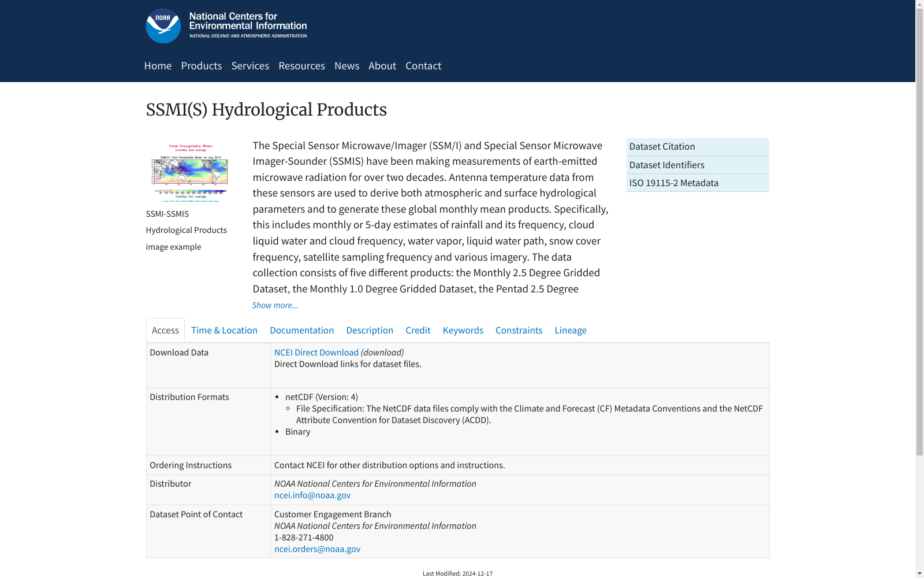
Task: Click the Download Data row label
Action: [179, 353]
